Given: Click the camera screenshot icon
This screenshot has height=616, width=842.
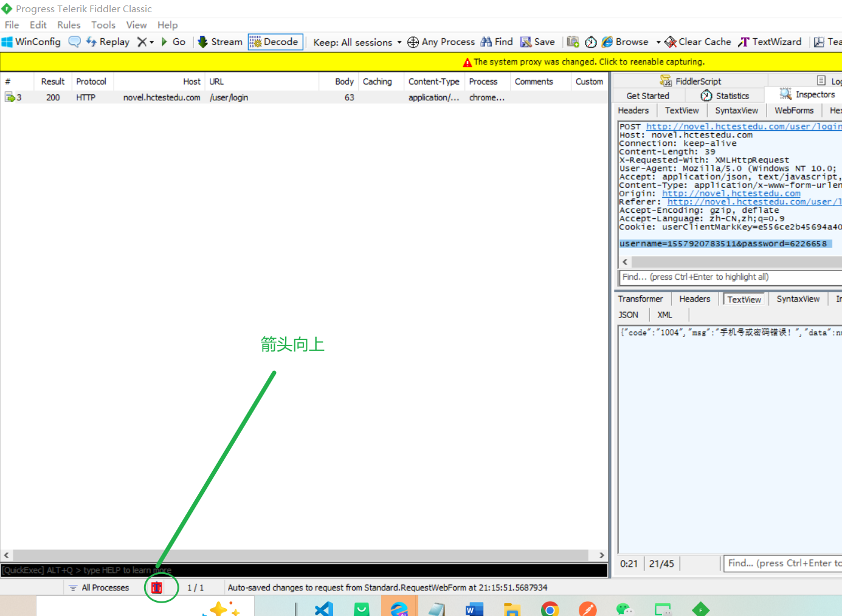Looking at the screenshot, I should pyautogui.click(x=573, y=41).
